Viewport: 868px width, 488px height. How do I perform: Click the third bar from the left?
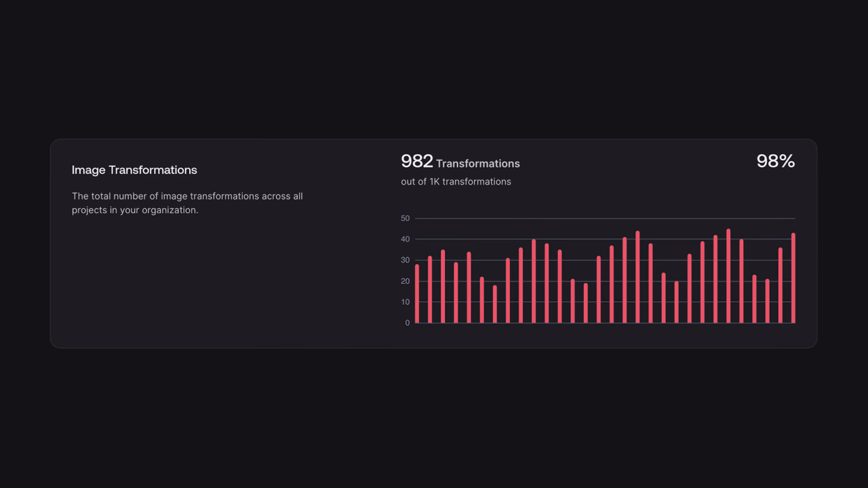click(x=443, y=286)
